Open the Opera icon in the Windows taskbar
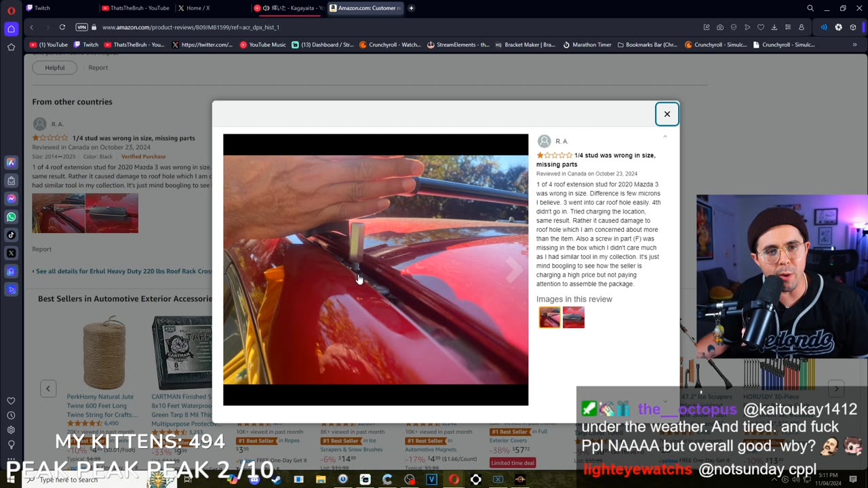Viewport: 868px width, 488px height. click(x=454, y=480)
